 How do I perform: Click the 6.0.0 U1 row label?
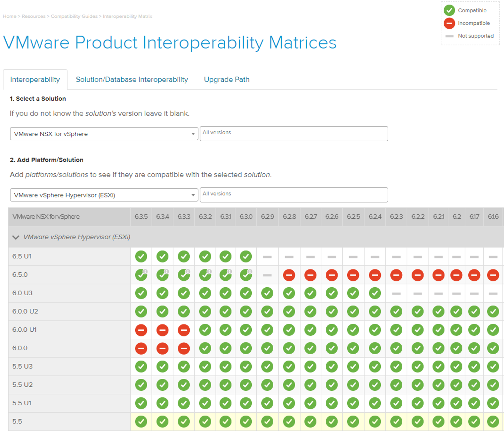24,330
